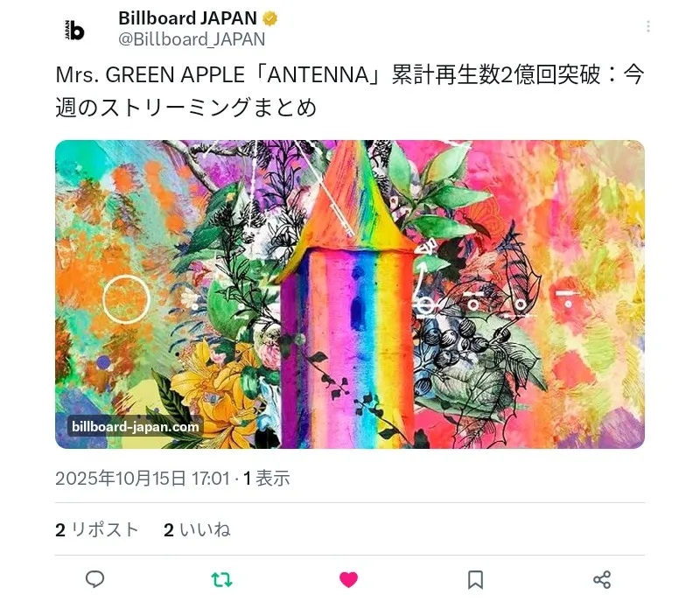Click the reply speech bubble icon
700x602 pixels.
pyautogui.click(x=94, y=579)
